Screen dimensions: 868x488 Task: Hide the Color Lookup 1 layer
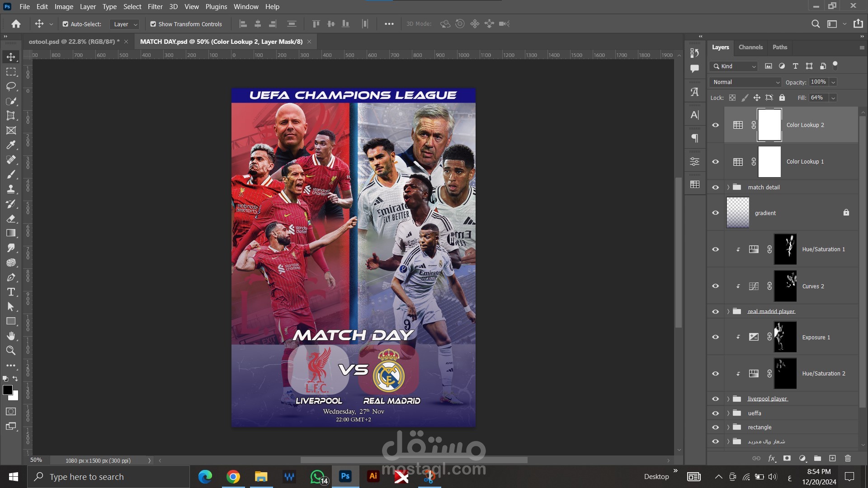pos(715,162)
